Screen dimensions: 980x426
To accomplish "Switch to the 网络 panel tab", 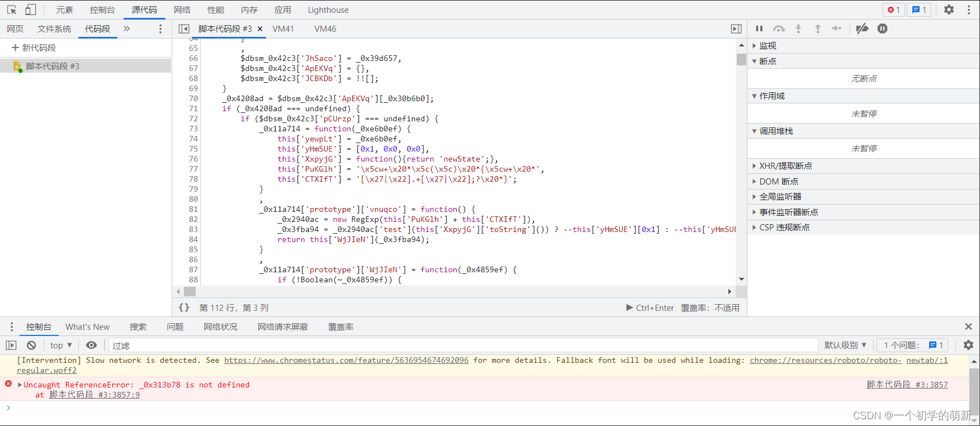I will pos(182,10).
